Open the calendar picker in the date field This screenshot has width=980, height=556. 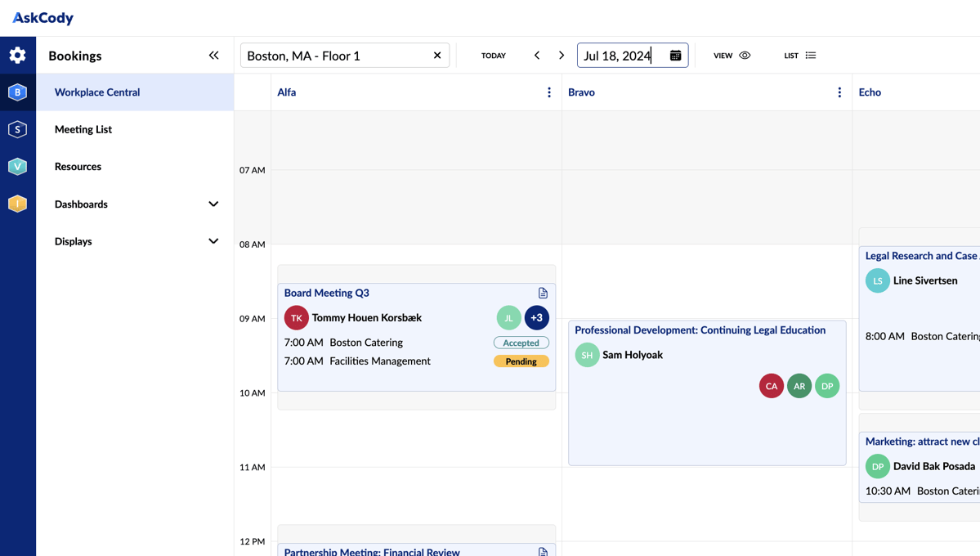pos(674,55)
